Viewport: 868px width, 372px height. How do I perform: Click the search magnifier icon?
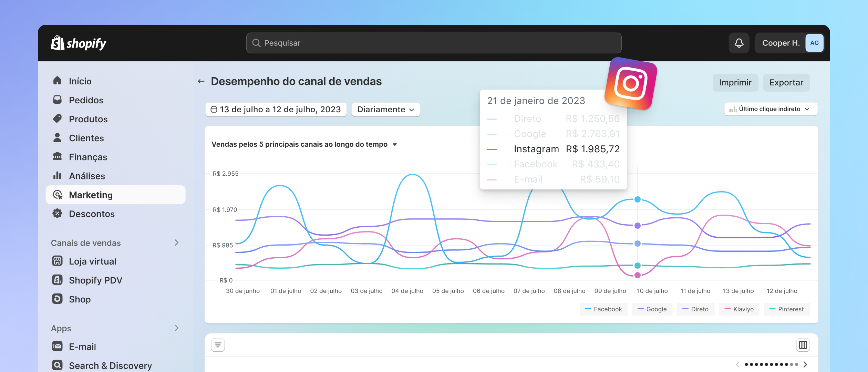(256, 43)
